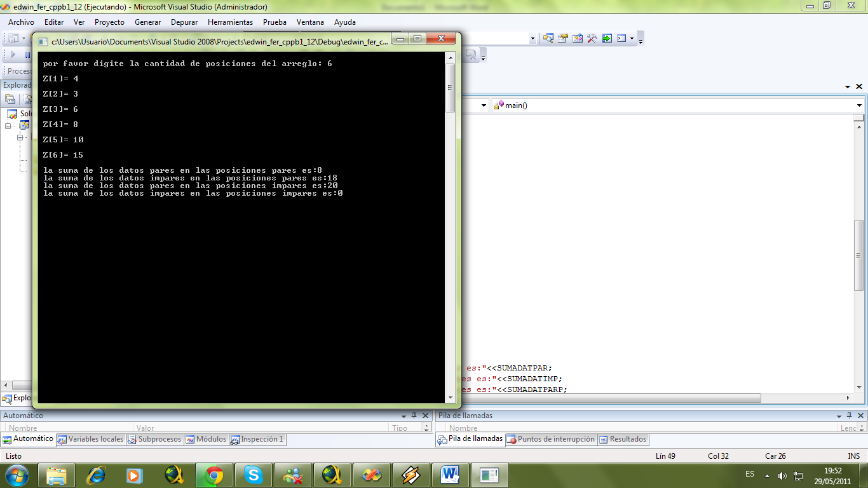Launch Internet Explorer from the taskbar
Image resolution: width=868 pixels, height=488 pixels.
(x=96, y=475)
